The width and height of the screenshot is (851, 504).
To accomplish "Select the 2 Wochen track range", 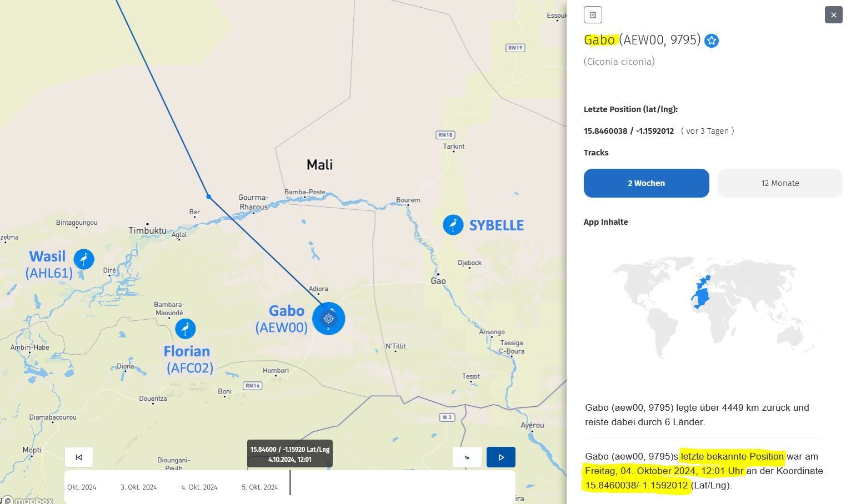I will (x=647, y=183).
